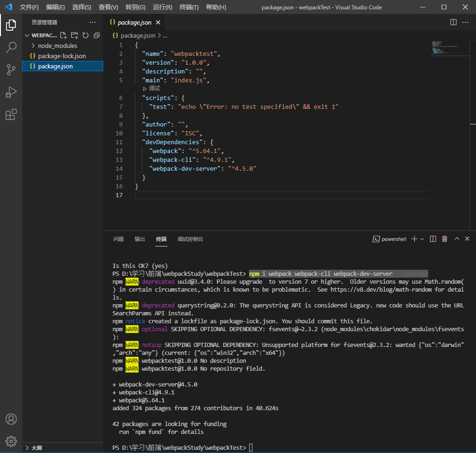The height and width of the screenshot is (453, 476).
Task: Open the Accounts icon in activity bar
Action: pyautogui.click(x=11, y=419)
